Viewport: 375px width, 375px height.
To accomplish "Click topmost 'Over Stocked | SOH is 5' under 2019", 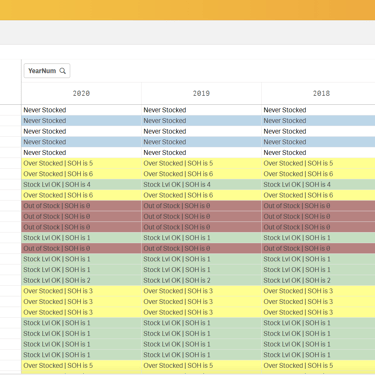I will (201, 163).
